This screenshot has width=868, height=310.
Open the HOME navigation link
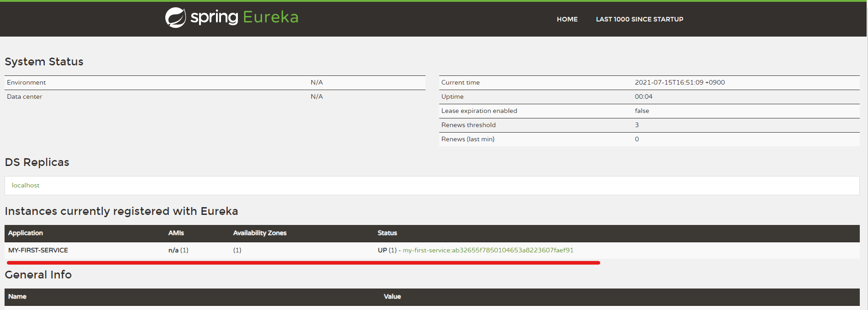(x=567, y=19)
